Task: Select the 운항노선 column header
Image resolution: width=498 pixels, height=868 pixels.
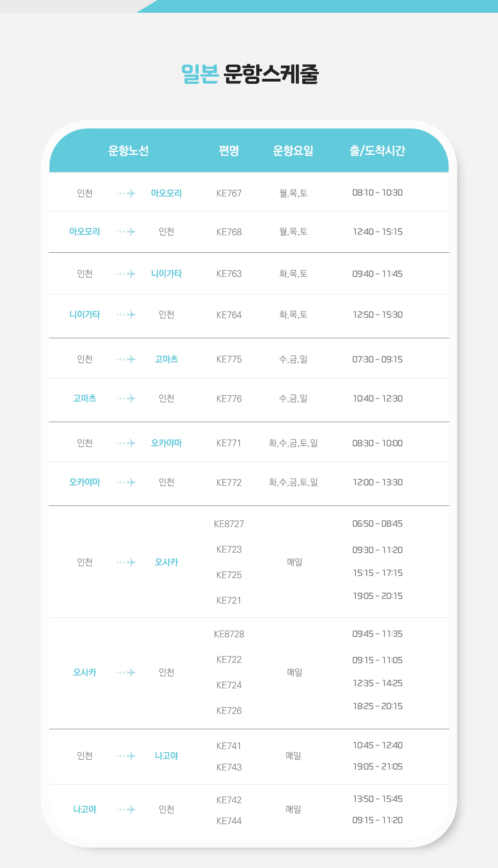Action: 128,151
